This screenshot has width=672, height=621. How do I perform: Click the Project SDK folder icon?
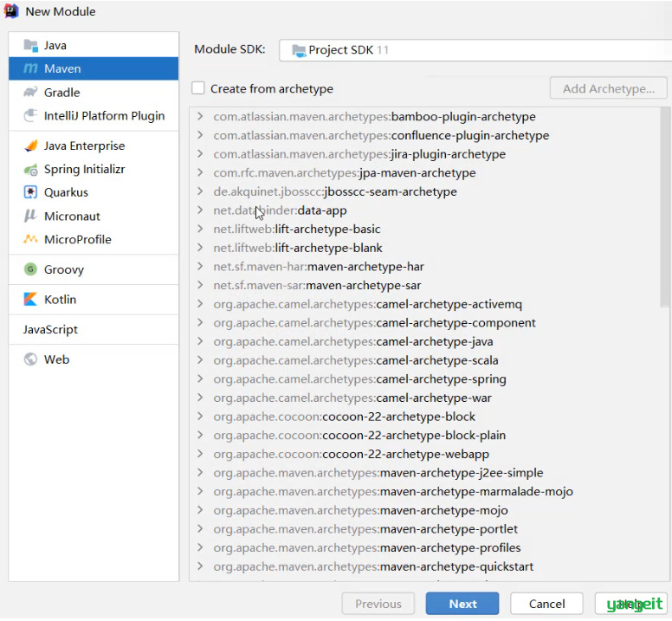pyautogui.click(x=299, y=50)
